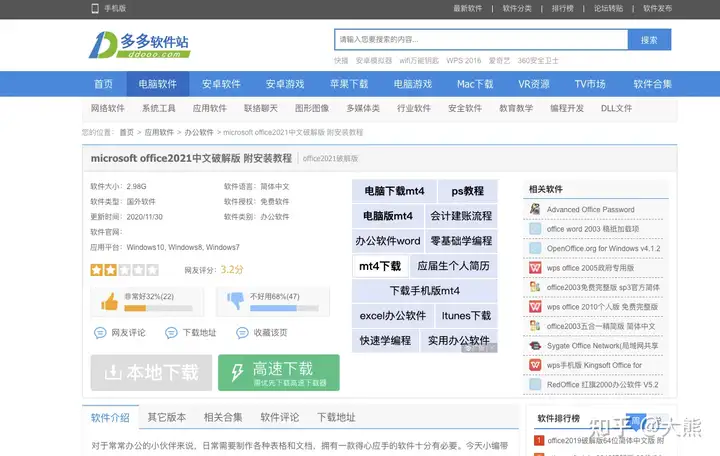720x456 pixels.
Task: Click the 办公软件 breadcrumb link
Action: pos(199,132)
